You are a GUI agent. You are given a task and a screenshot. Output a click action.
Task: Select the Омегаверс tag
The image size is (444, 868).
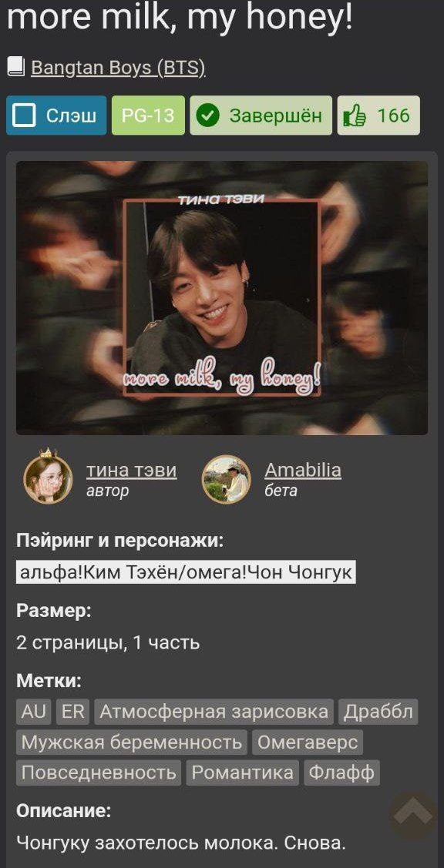tap(308, 742)
